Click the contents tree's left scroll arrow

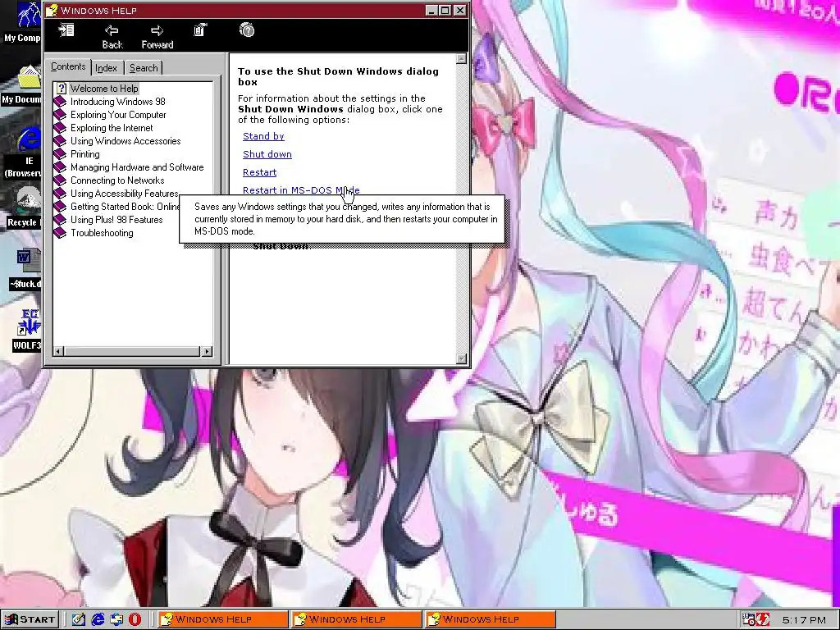coord(59,351)
